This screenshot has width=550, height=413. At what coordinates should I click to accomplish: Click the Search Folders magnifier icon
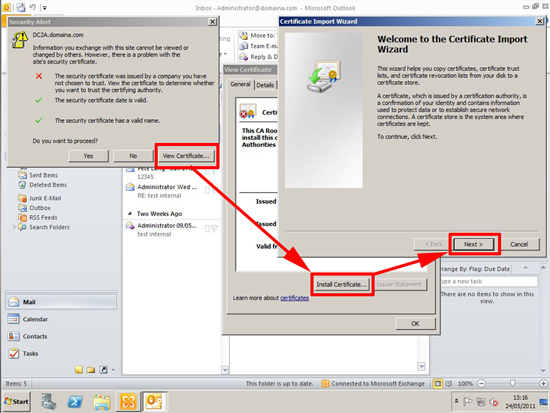pyautogui.click(x=22, y=227)
